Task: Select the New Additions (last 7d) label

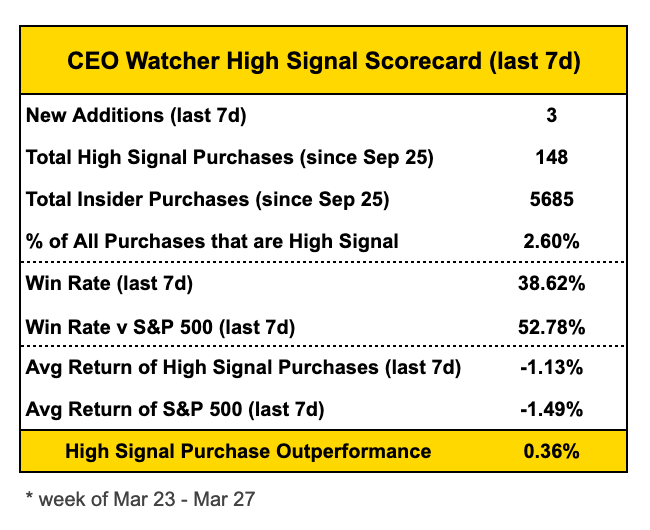Action: click(x=136, y=115)
